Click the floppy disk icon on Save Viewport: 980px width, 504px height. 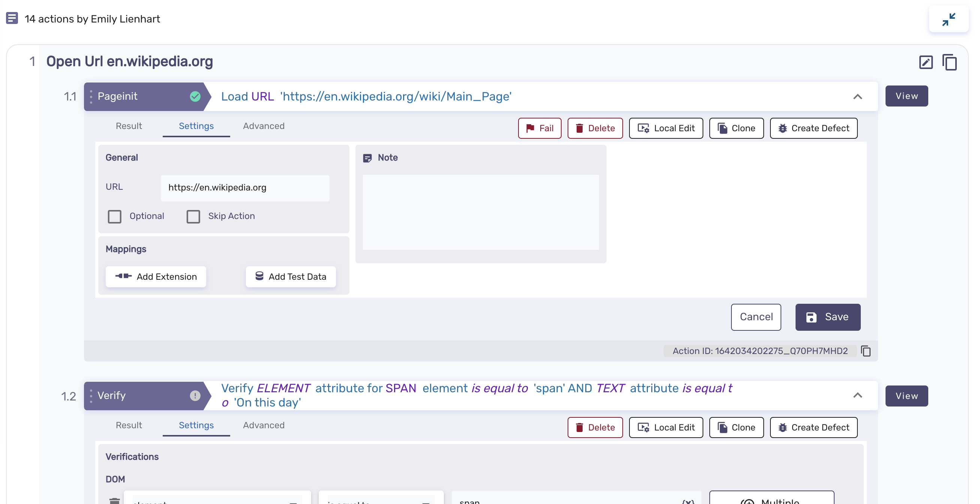(811, 317)
